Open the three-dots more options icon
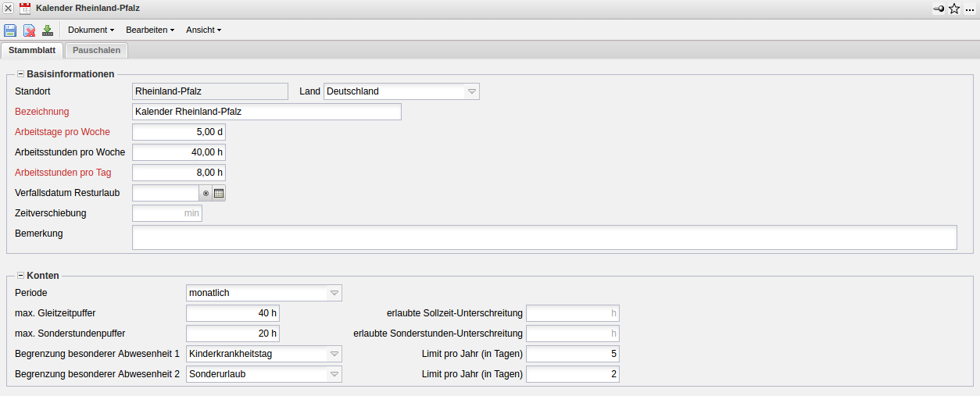 tap(970, 9)
